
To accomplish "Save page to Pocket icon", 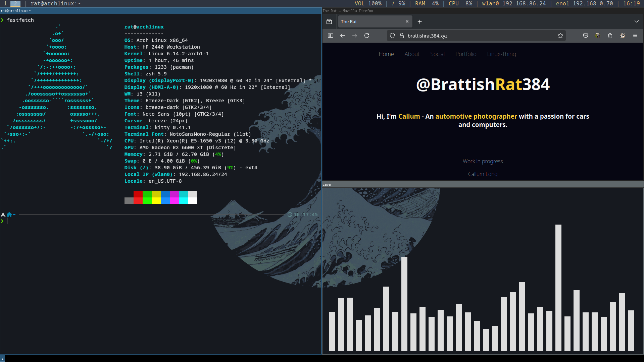I will 586,36.
